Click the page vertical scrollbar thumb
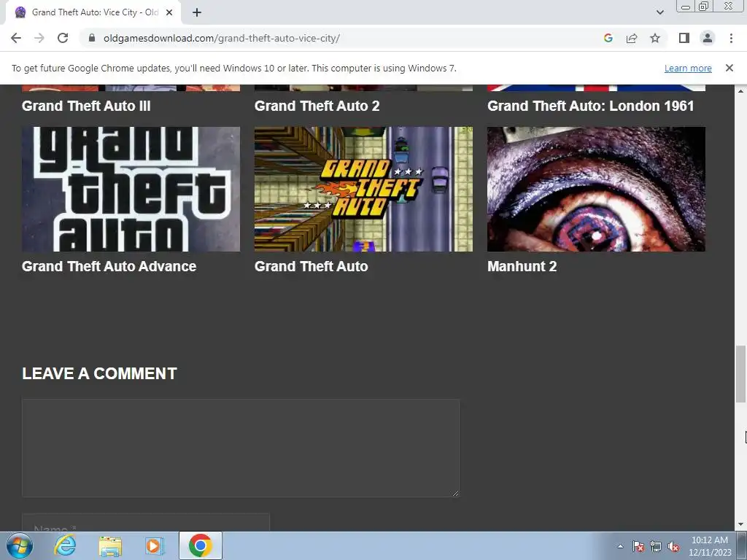 (x=740, y=374)
